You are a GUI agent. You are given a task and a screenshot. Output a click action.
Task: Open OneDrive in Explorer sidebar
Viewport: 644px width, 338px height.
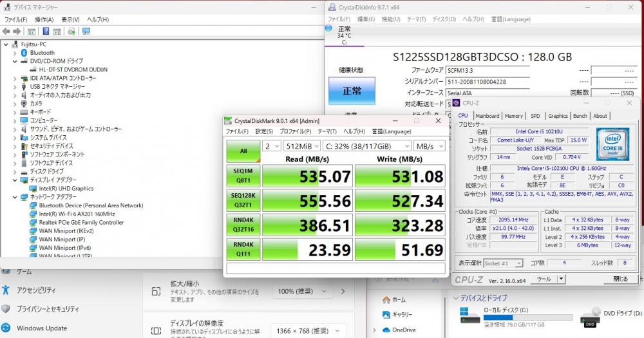399,330
